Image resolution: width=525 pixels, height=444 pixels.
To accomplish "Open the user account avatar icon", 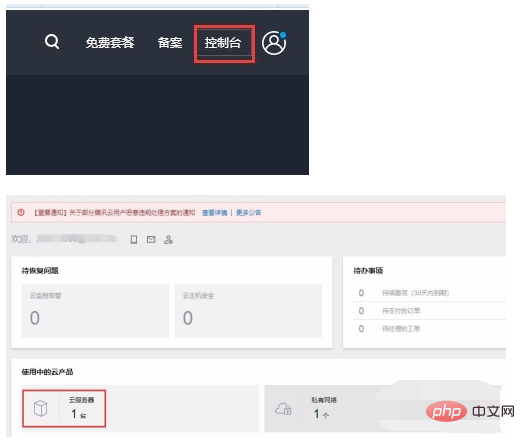I will 274,43.
